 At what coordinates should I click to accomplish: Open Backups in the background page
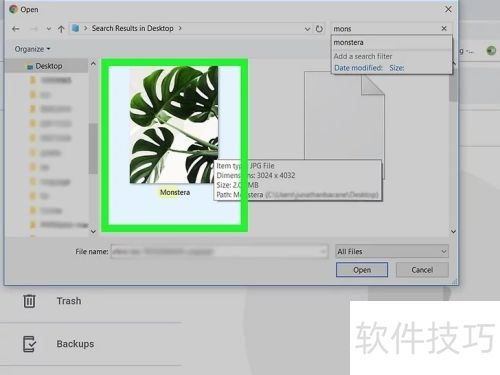pos(75,344)
